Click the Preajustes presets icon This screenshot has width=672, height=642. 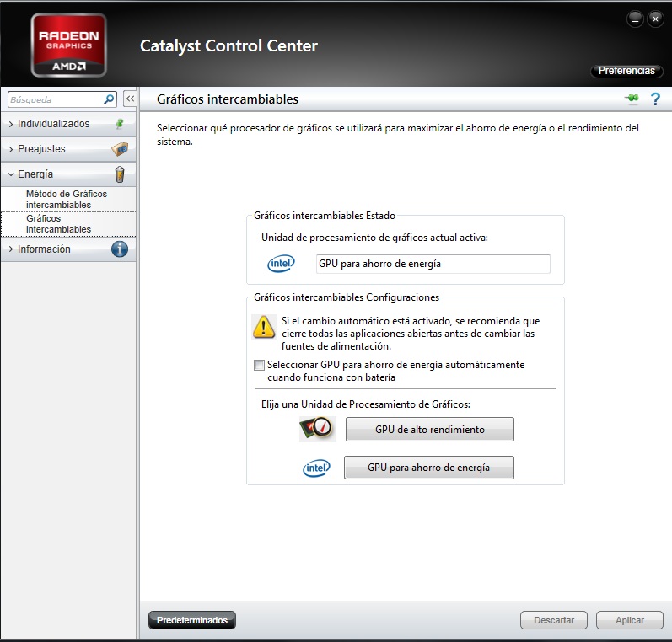click(x=120, y=148)
